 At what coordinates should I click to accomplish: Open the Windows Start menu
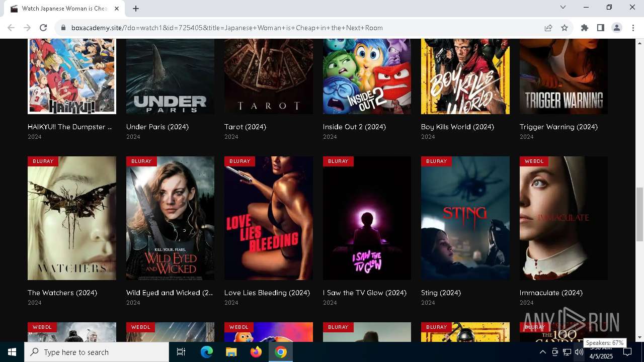[12, 352]
